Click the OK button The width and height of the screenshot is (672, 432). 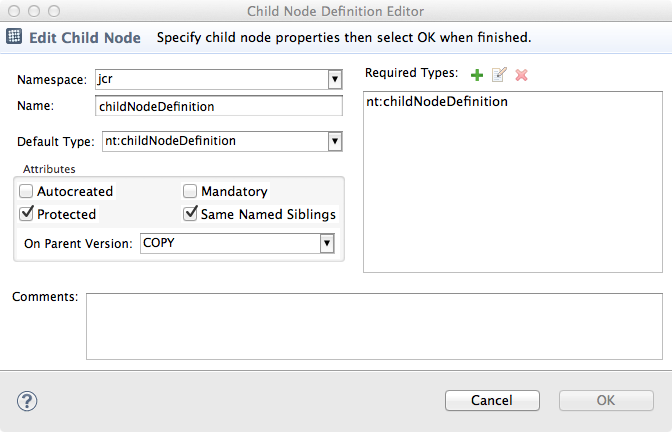point(605,400)
